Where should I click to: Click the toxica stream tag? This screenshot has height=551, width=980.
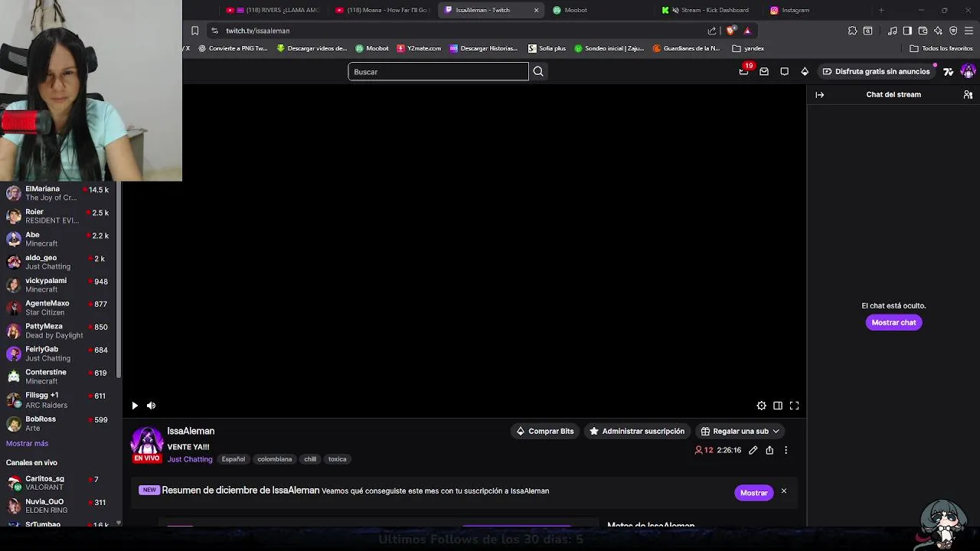(338, 459)
